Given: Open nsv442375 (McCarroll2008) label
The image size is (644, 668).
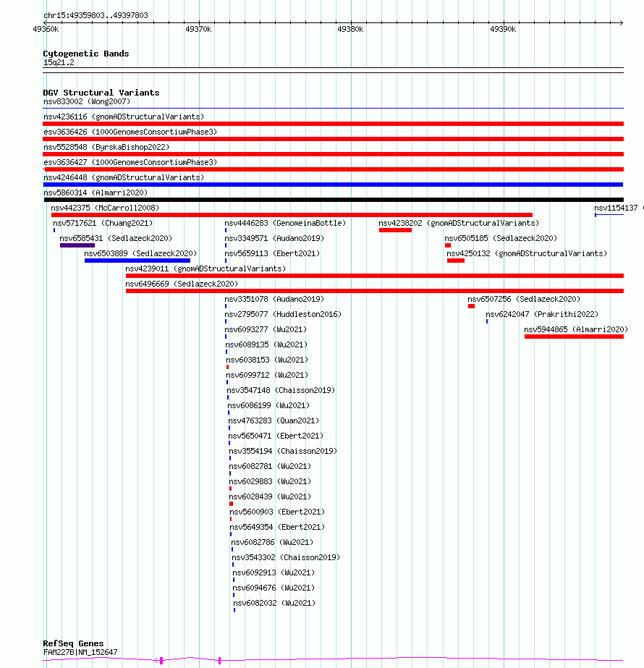Looking at the screenshot, I should point(105,208).
